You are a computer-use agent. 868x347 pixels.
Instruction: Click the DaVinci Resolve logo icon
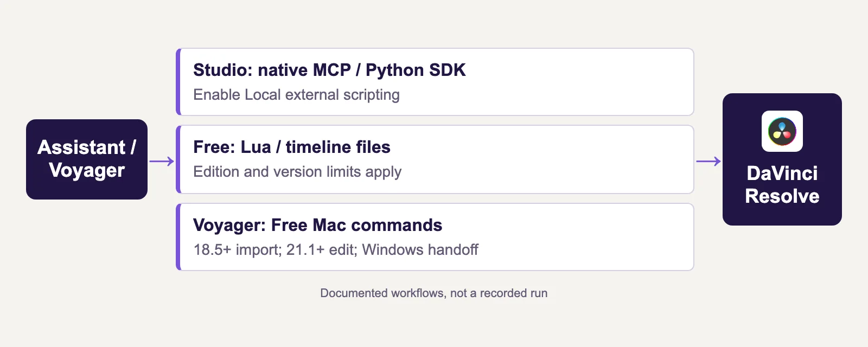782,131
